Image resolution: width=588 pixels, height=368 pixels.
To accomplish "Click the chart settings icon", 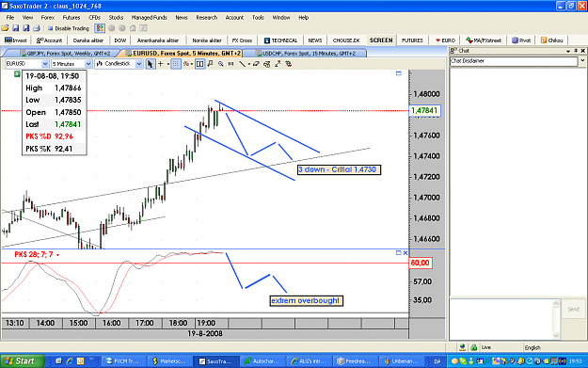I will 267,64.
